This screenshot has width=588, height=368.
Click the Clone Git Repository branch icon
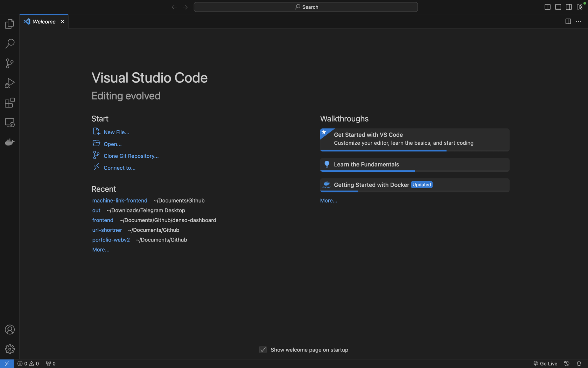pos(96,155)
